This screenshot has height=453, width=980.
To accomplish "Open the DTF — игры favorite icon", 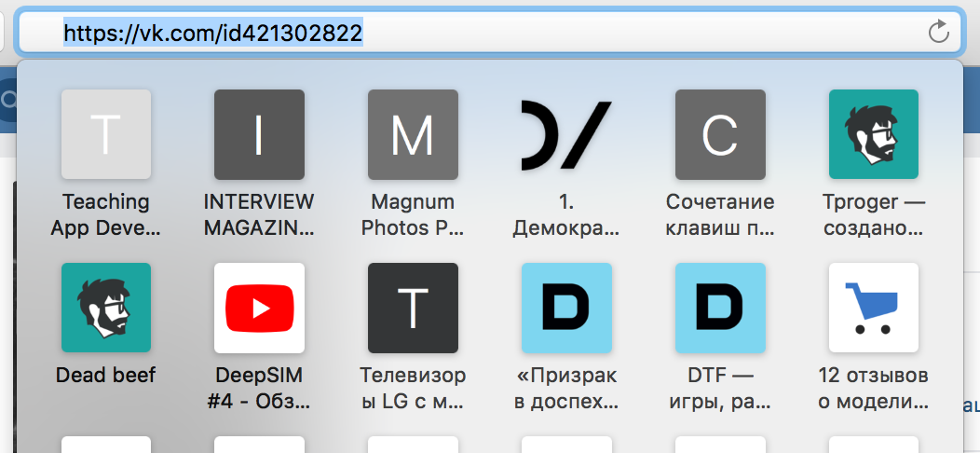I will (x=721, y=308).
